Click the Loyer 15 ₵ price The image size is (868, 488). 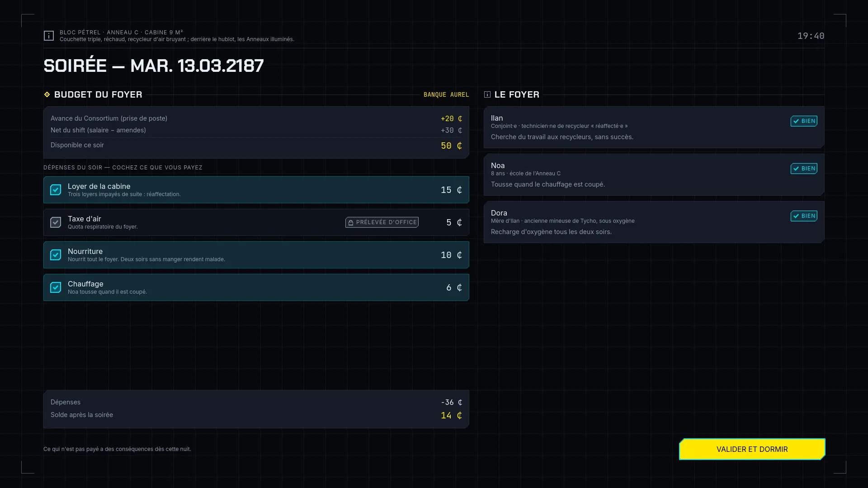pos(451,190)
